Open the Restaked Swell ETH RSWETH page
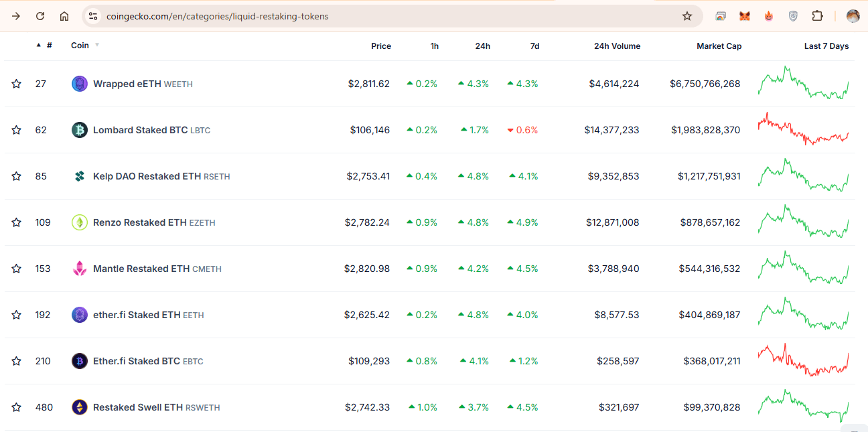 (x=157, y=407)
